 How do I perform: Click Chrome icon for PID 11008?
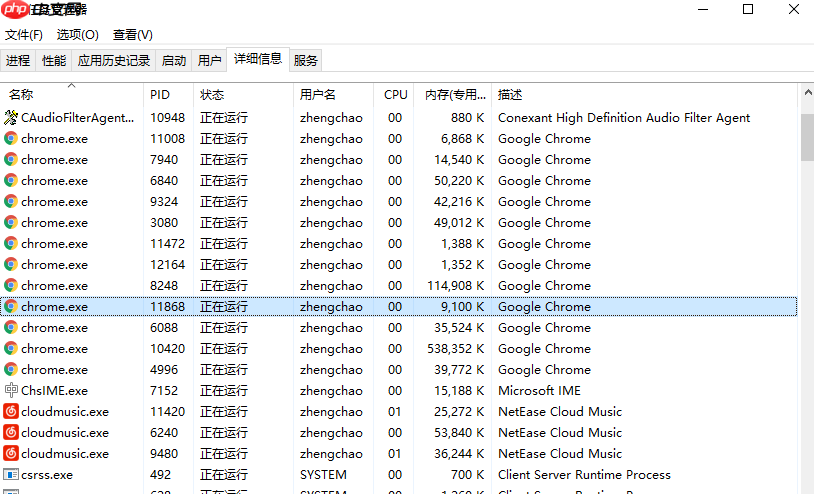click(x=10, y=139)
